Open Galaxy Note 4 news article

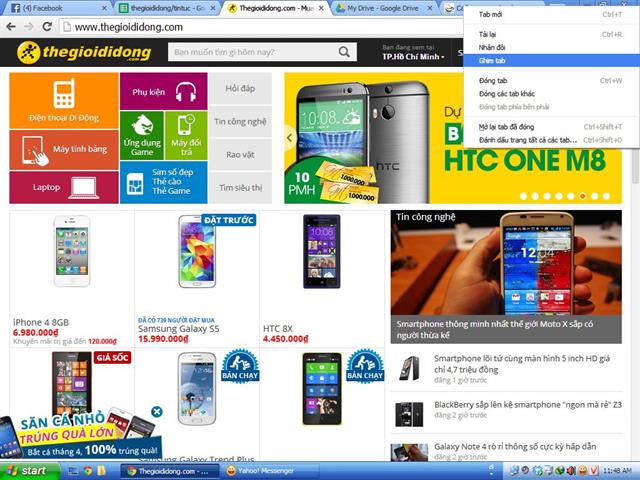(x=515, y=447)
